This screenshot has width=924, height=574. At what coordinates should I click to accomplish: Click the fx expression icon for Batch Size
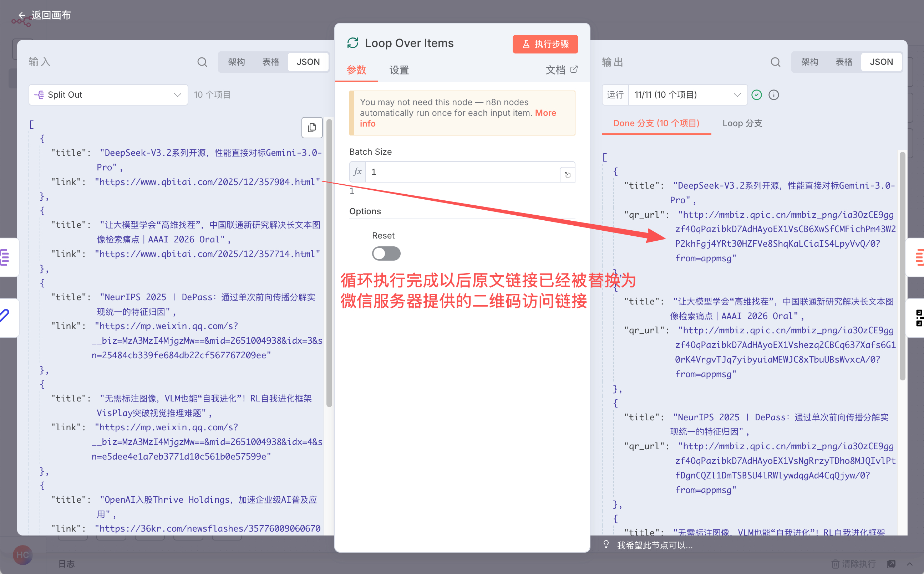pos(357,172)
